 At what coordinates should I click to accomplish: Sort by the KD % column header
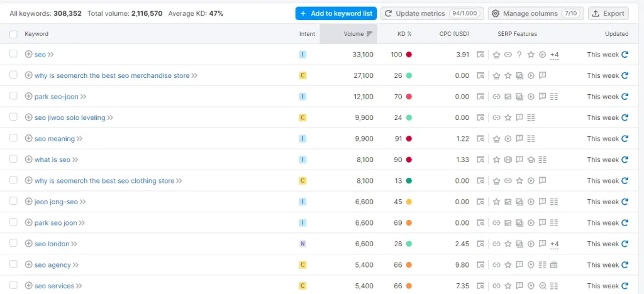404,34
